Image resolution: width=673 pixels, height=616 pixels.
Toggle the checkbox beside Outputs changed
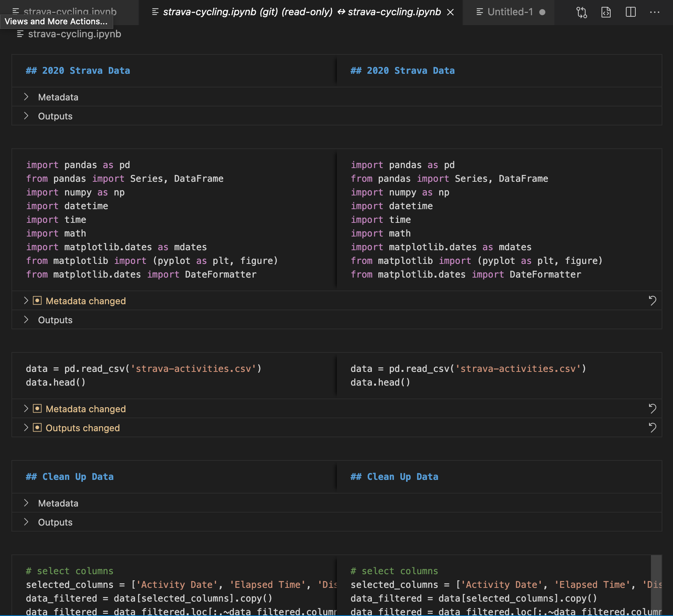(x=37, y=427)
